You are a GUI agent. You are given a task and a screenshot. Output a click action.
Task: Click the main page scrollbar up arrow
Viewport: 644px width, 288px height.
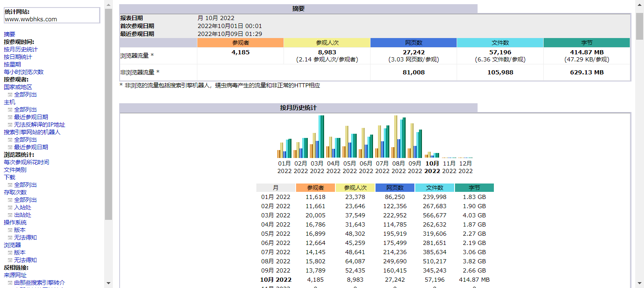[x=640, y=5]
